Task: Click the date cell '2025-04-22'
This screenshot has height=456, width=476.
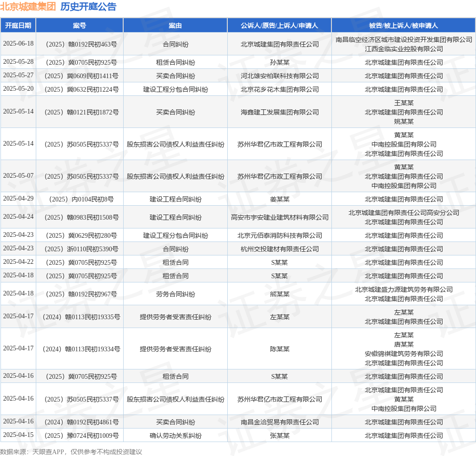Action: pyautogui.click(x=18, y=262)
